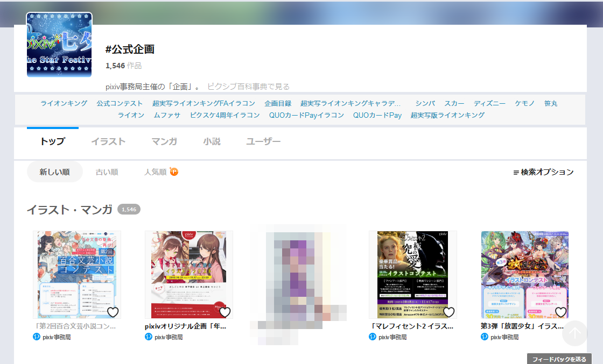Click the 1,546 count badge beside イラスト・マンガ

pos(129,209)
